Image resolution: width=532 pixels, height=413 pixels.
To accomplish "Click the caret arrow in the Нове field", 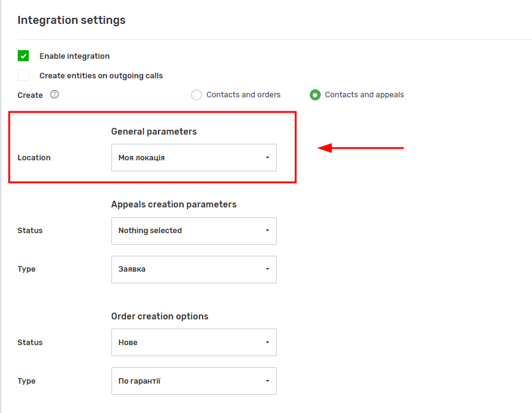I will click(268, 343).
